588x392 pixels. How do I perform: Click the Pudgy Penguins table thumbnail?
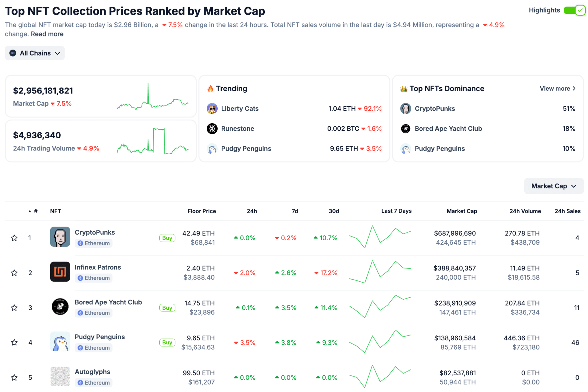pyautogui.click(x=60, y=342)
